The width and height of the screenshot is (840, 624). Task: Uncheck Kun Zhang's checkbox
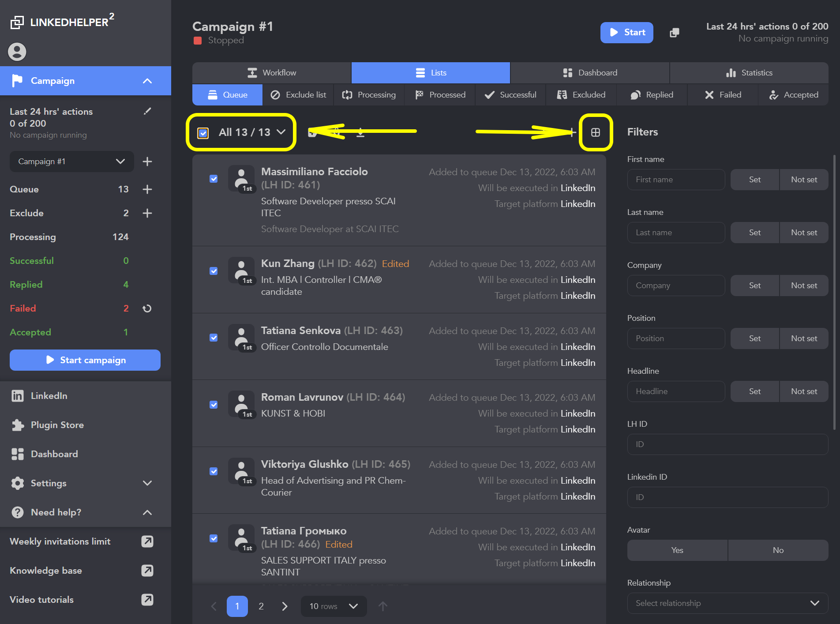214,271
